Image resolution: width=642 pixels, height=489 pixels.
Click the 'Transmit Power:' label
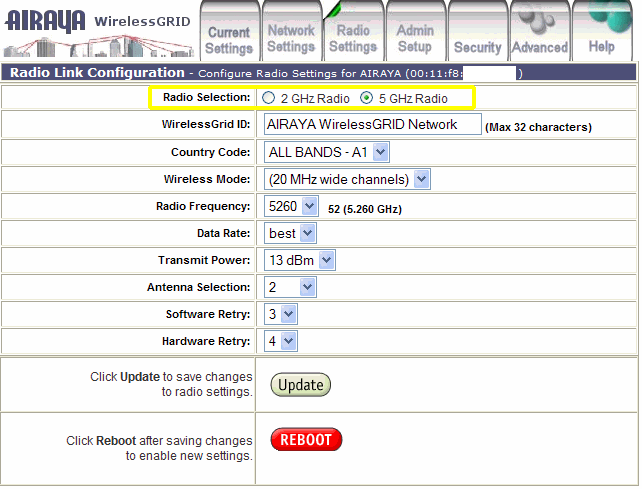coord(204,260)
